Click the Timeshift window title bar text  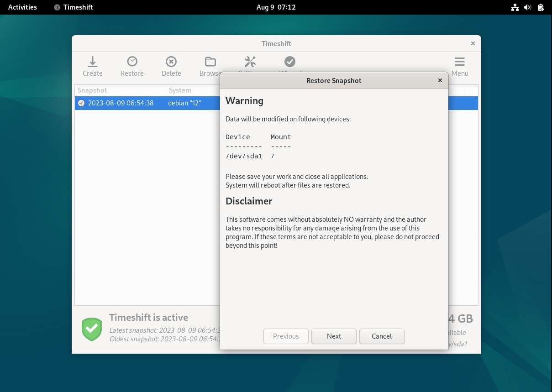pos(276,44)
